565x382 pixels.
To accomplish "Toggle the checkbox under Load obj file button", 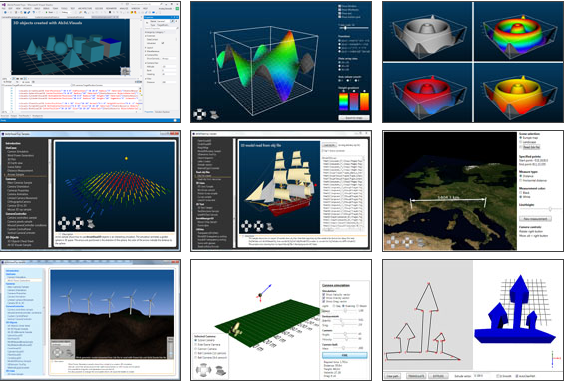I will tap(323, 151).
